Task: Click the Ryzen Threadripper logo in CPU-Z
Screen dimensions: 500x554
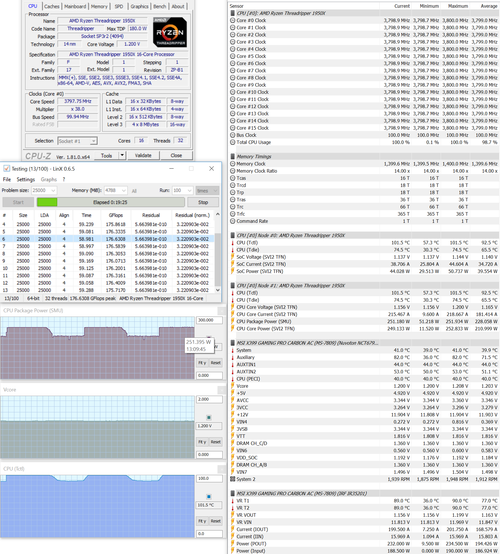Action: tap(170, 32)
